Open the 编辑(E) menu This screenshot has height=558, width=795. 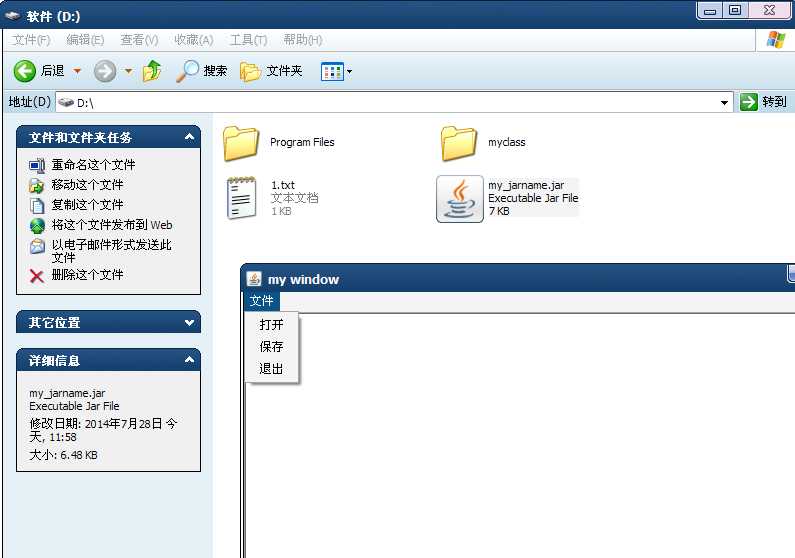tap(85, 40)
